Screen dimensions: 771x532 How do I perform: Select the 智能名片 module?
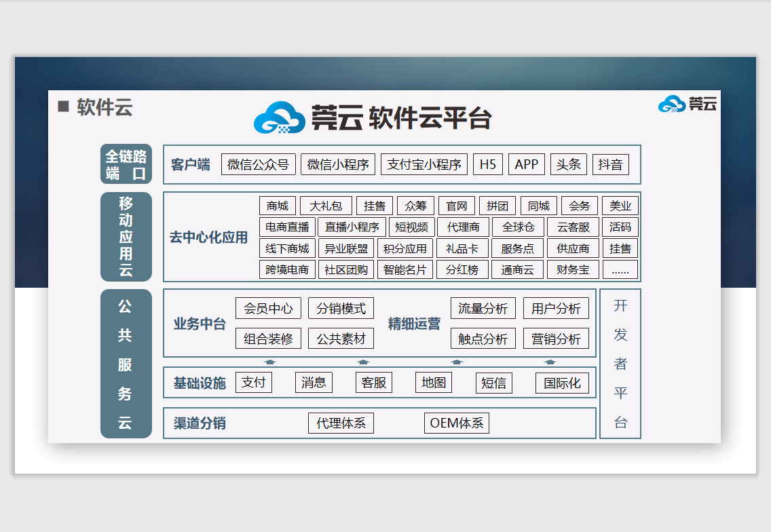(405, 269)
